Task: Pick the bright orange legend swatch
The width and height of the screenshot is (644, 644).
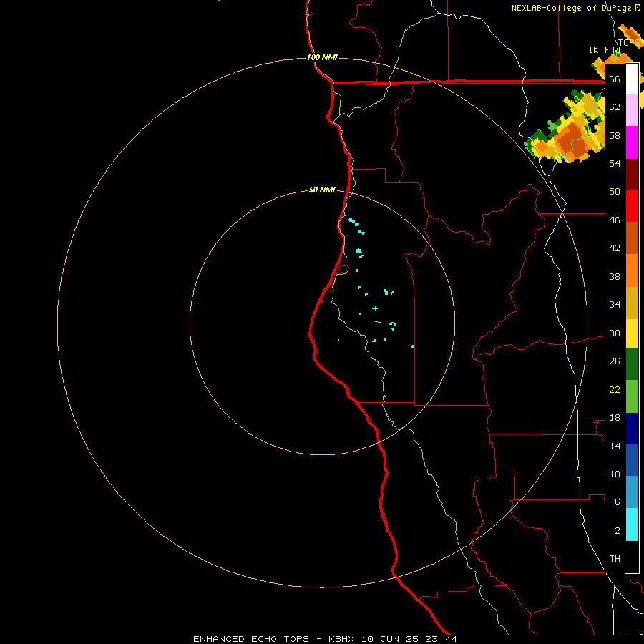Action: click(x=632, y=270)
